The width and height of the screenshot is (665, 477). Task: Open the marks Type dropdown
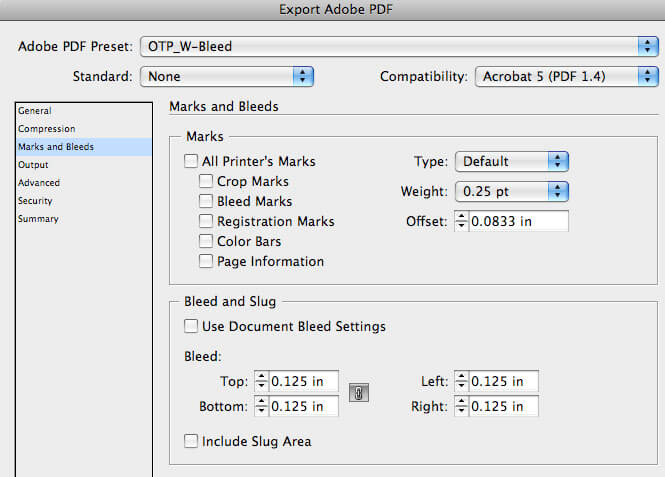pyautogui.click(x=512, y=162)
